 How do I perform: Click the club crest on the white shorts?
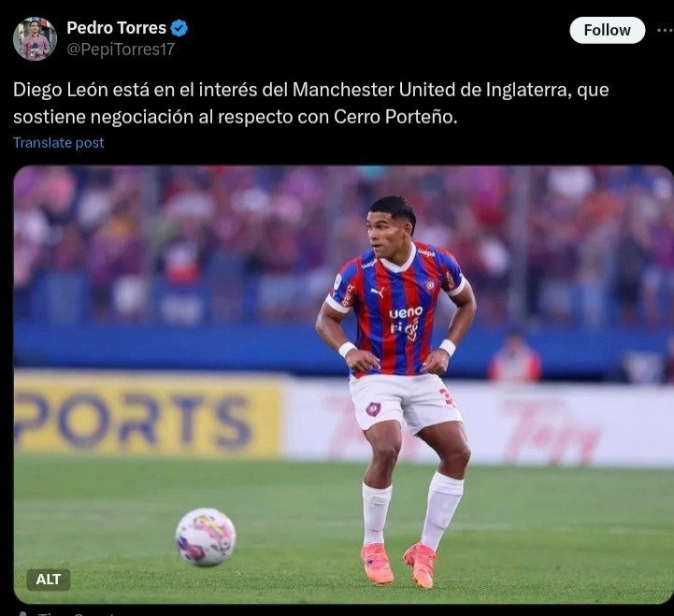click(x=373, y=408)
